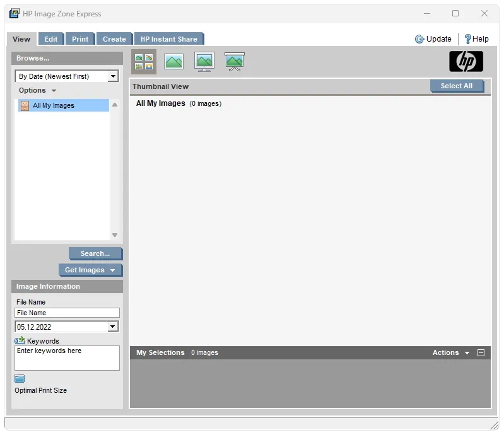Select All My Images in browse list
Screen dimensions: 504x435
(x=64, y=105)
